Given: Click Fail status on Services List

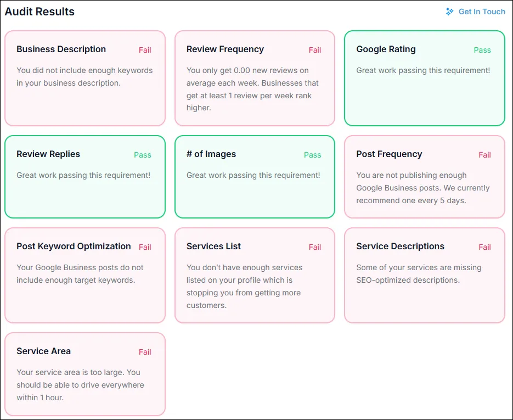Looking at the screenshot, I should (315, 247).
